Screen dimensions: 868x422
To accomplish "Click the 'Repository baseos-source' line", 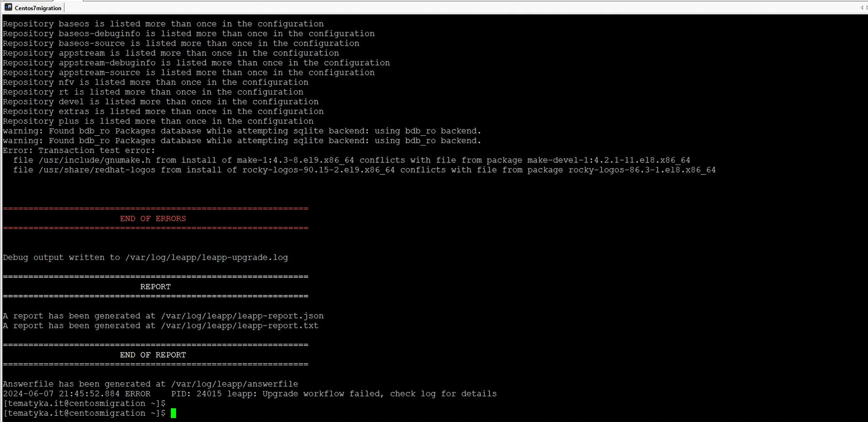I will (x=181, y=43).
